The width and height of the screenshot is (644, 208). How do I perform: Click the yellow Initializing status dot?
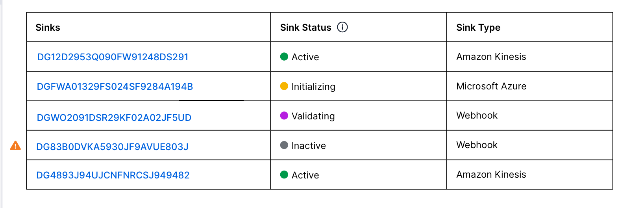click(284, 86)
